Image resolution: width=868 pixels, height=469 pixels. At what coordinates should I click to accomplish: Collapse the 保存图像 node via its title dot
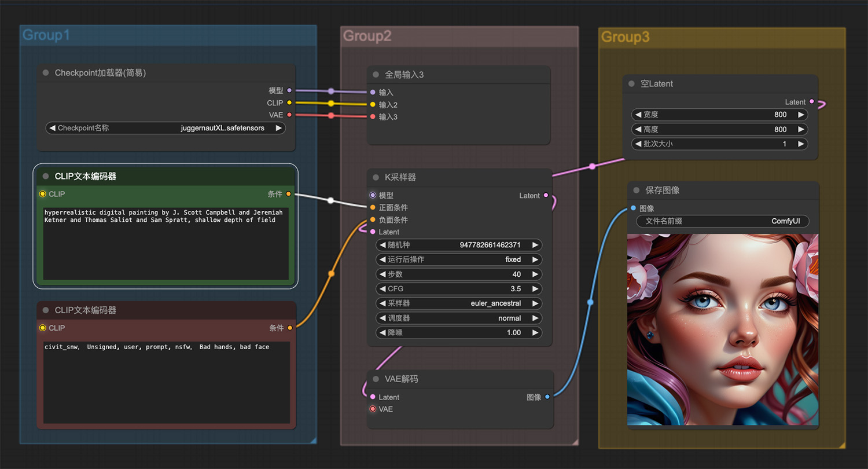pyautogui.click(x=637, y=190)
